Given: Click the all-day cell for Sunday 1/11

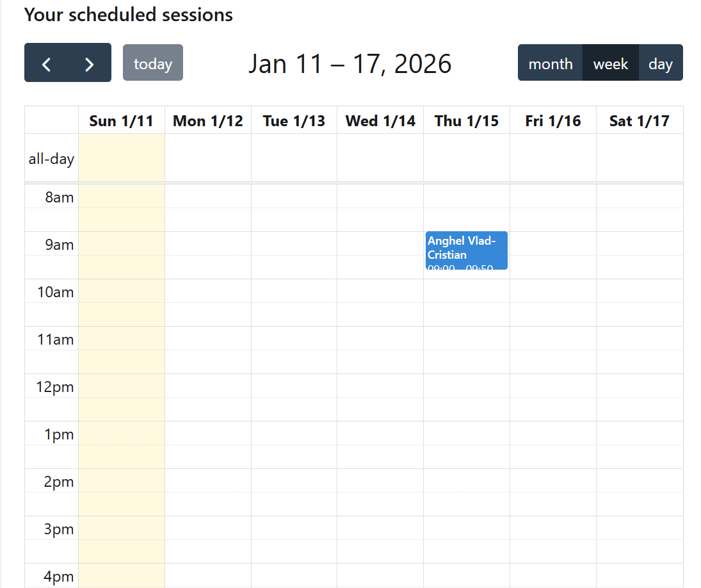Looking at the screenshot, I should (122, 158).
